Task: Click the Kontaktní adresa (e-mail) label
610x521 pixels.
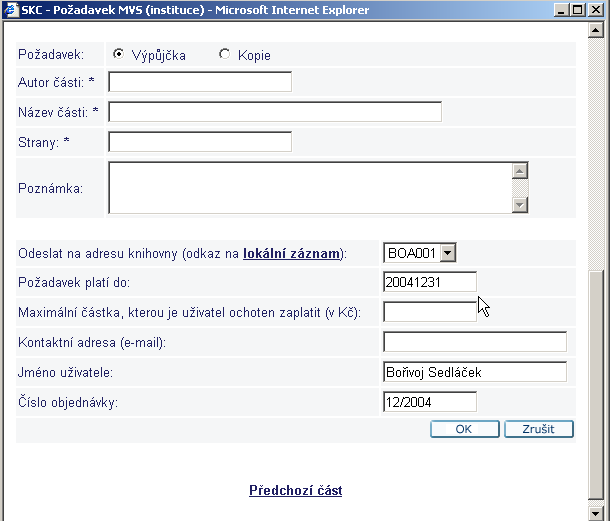Action: tap(92, 342)
